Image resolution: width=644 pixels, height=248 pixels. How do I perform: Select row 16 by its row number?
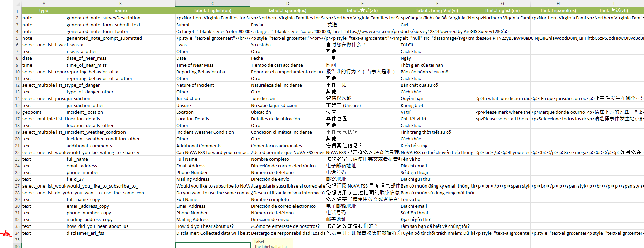(17, 112)
